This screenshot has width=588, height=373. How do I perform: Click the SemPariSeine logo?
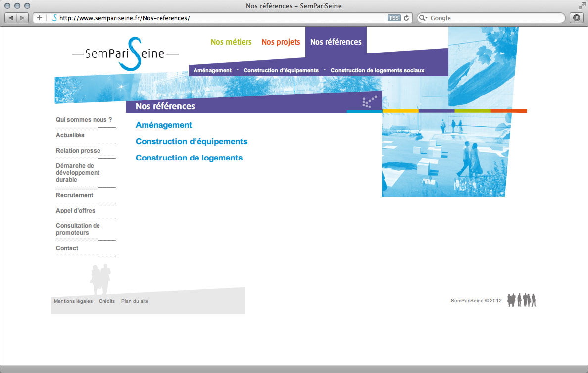(125, 53)
